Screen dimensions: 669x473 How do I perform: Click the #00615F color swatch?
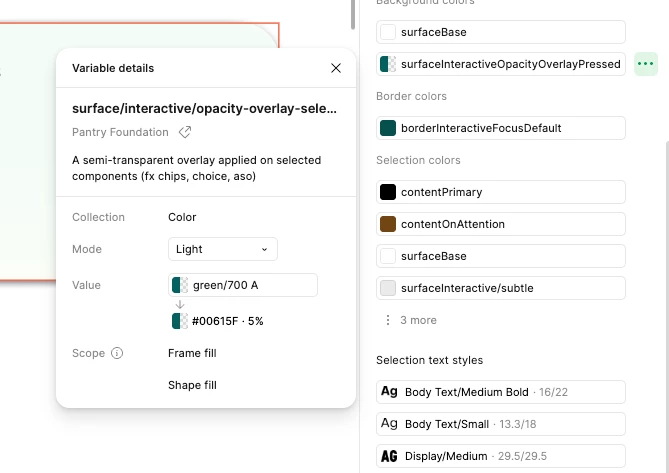pos(180,321)
